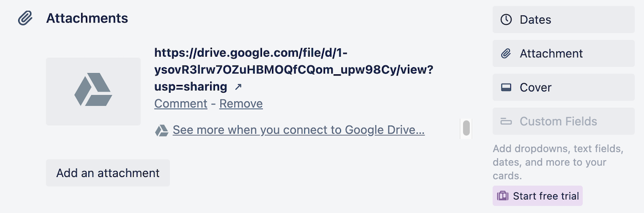This screenshot has width=644, height=213.
Task: Open the large Google Drive file thumbnail
Action: click(x=93, y=91)
